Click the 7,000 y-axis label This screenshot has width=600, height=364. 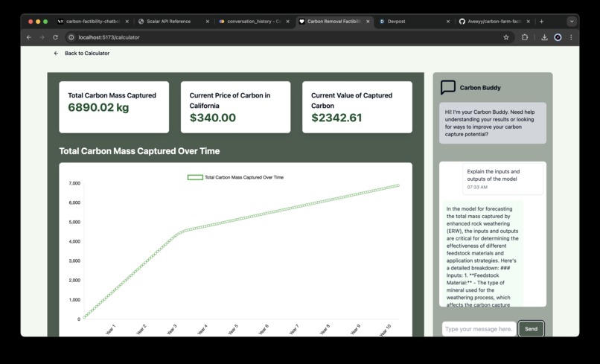(x=74, y=183)
